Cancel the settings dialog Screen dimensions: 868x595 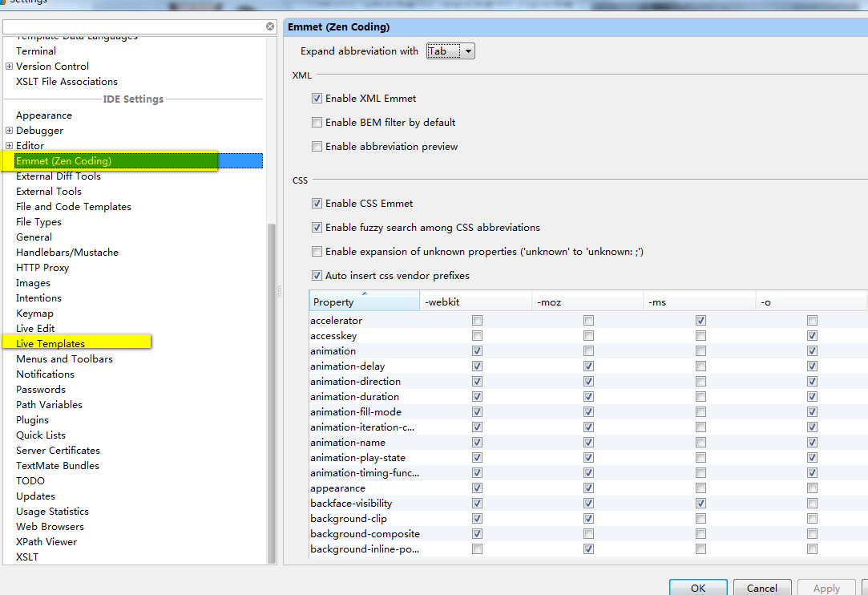click(761, 588)
